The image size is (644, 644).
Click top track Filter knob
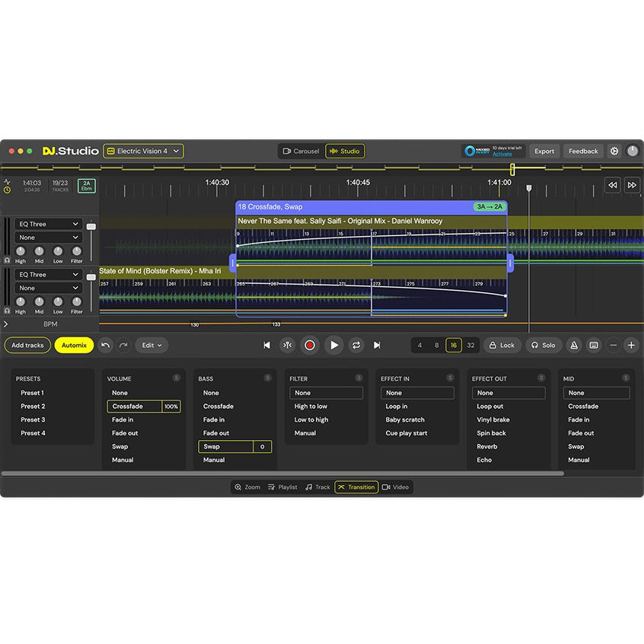(77, 251)
